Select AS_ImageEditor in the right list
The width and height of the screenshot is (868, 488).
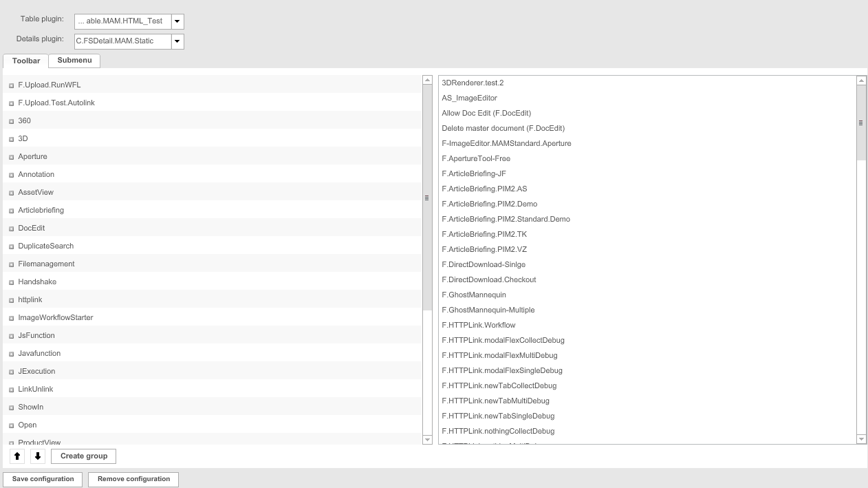[470, 98]
